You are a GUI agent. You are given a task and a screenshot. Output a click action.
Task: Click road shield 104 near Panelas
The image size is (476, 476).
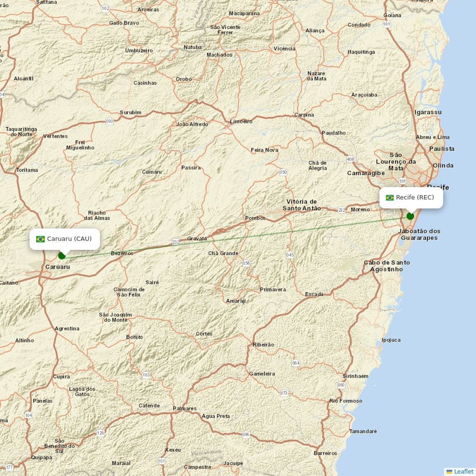coord(29,415)
